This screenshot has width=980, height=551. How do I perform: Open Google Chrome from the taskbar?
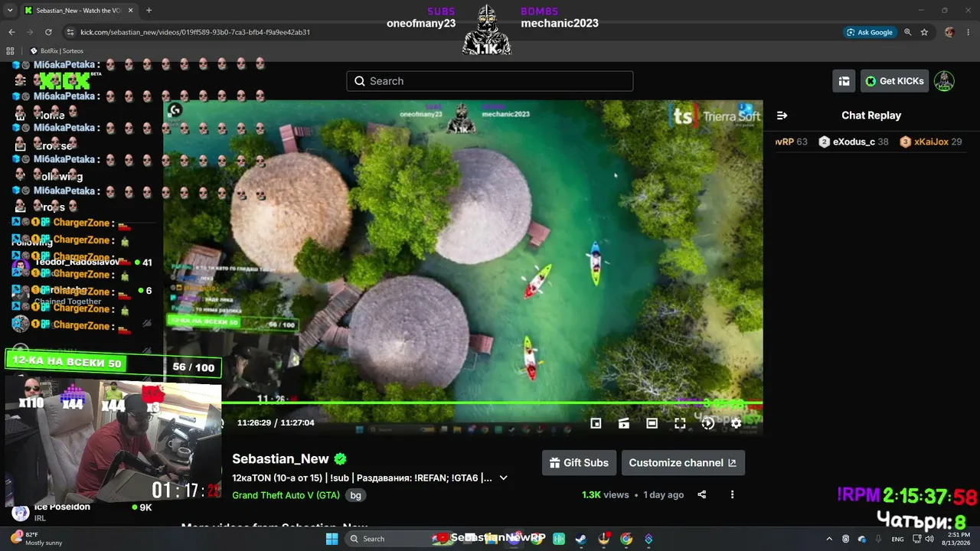pyautogui.click(x=626, y=539)
